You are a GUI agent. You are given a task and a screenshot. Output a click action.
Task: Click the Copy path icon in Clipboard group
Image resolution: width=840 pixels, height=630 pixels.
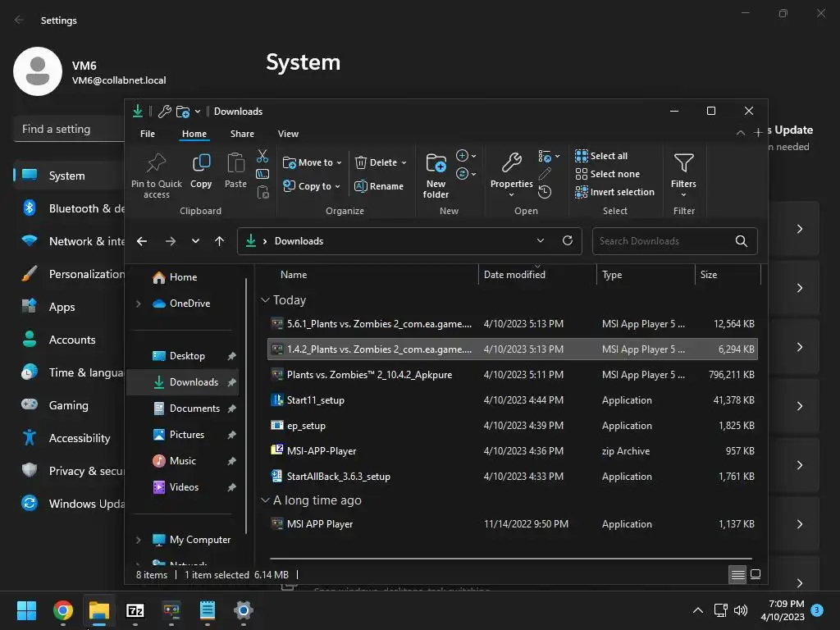pos(262,174)
